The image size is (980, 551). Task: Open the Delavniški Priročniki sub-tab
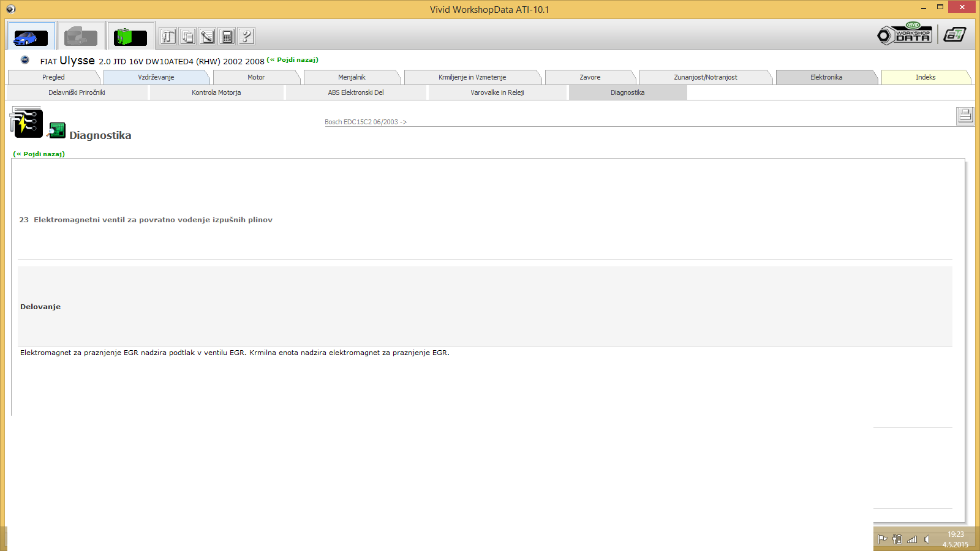point(77,92)
